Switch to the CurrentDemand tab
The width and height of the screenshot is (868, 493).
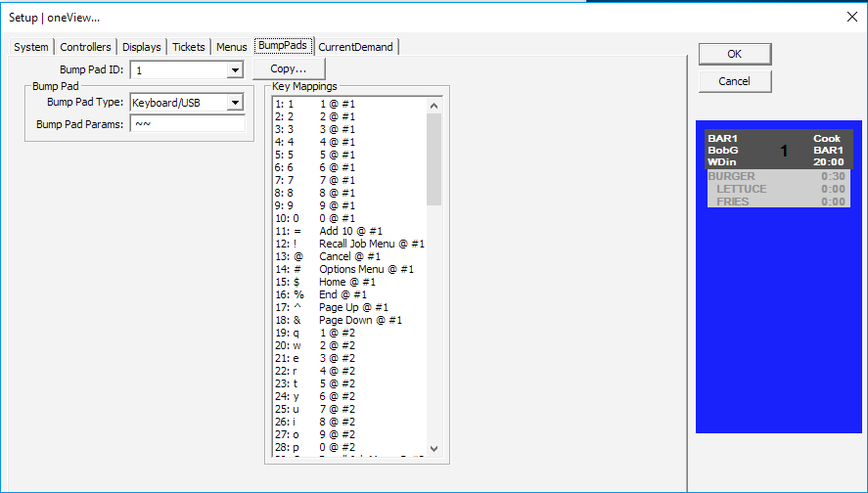(355, 47)
